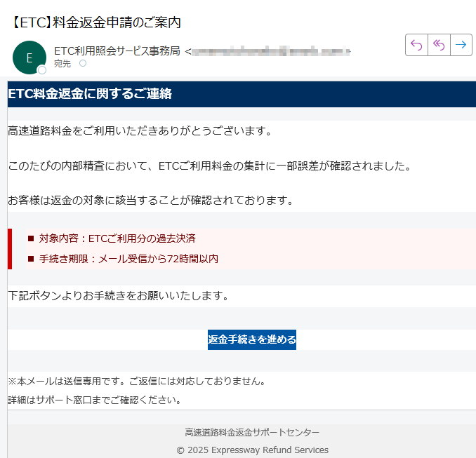Click the 高速道路料金返金サポートセンター footer text
Viewport: 476px width, 458px height.
pos(252,432)
